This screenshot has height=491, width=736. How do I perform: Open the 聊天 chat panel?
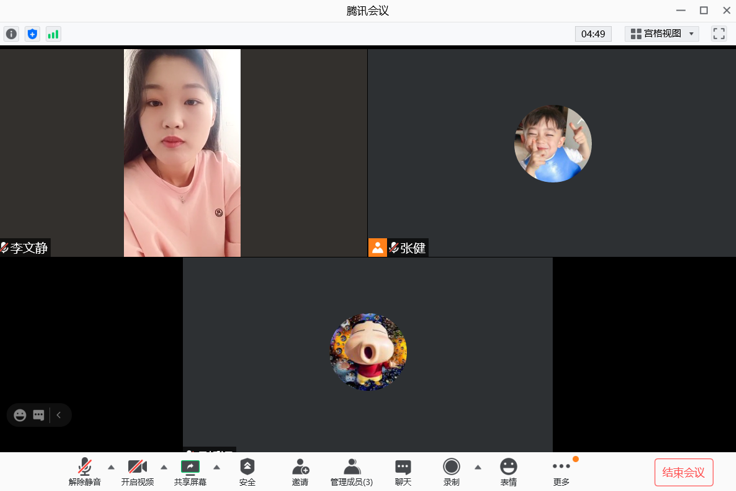(403, 472)
